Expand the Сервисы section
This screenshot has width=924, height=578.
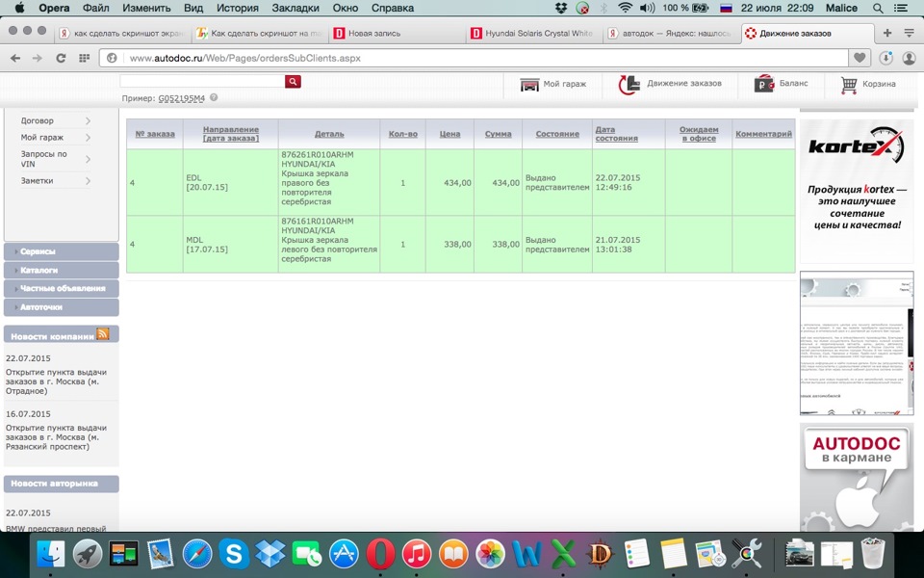coord(62,251)
